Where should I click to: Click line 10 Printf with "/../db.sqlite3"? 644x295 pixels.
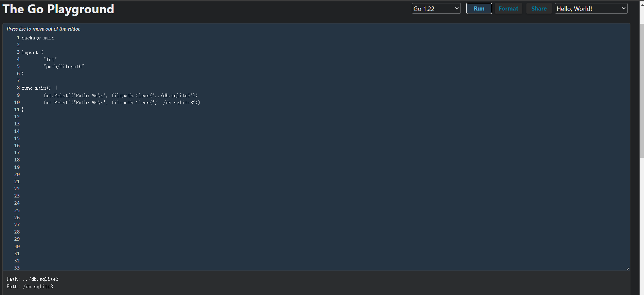coord(122,103)
